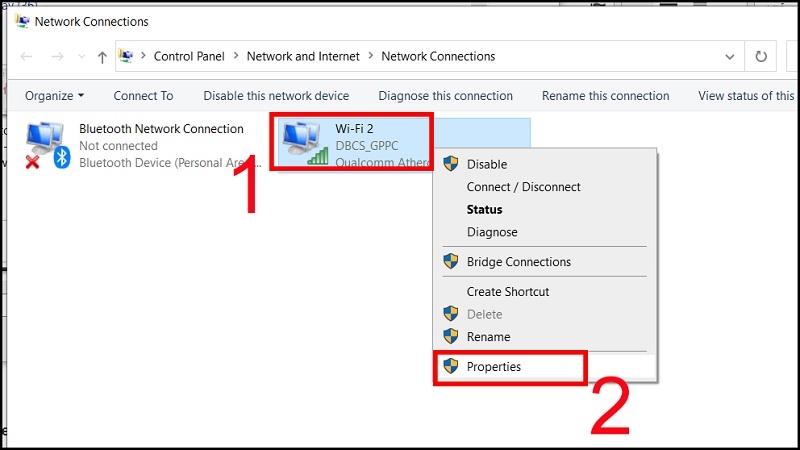Click Diagnose this connection in toolbar

445,96
